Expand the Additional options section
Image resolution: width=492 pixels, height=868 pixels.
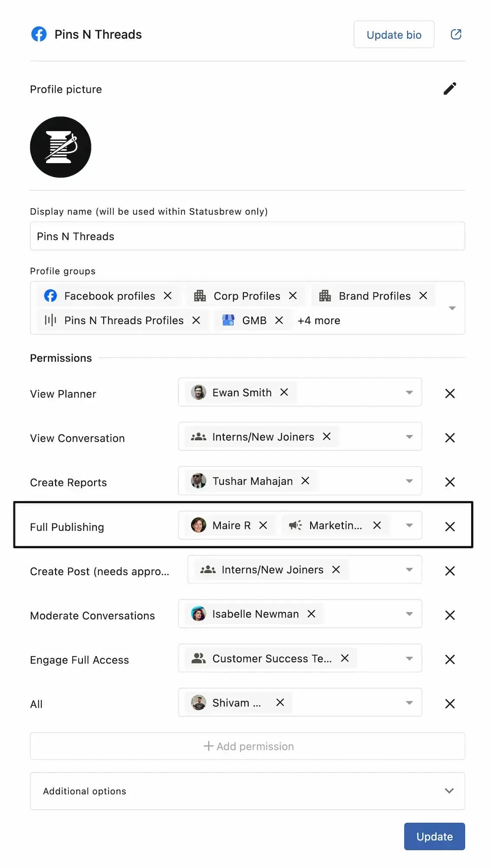pos(449,791)
